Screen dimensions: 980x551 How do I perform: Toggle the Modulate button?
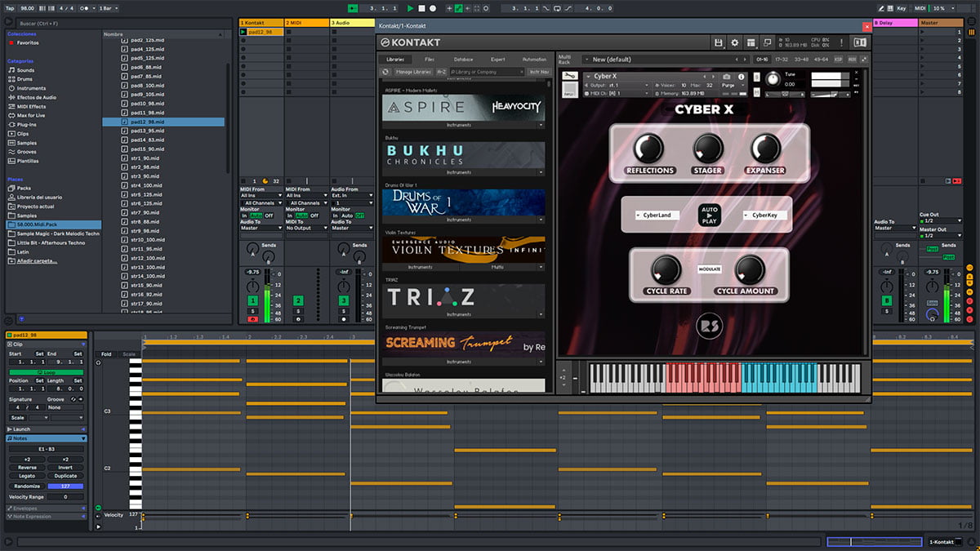(709, 269)
